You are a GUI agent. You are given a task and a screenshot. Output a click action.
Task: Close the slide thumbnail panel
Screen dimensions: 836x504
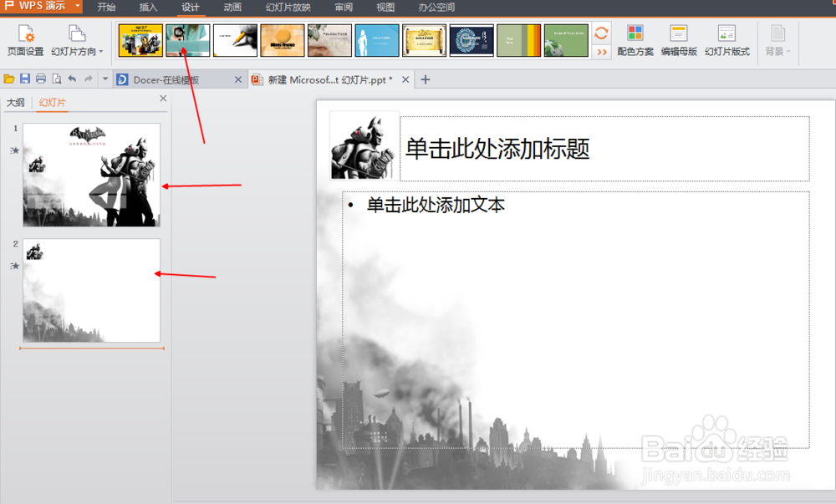tap(163, 98)
